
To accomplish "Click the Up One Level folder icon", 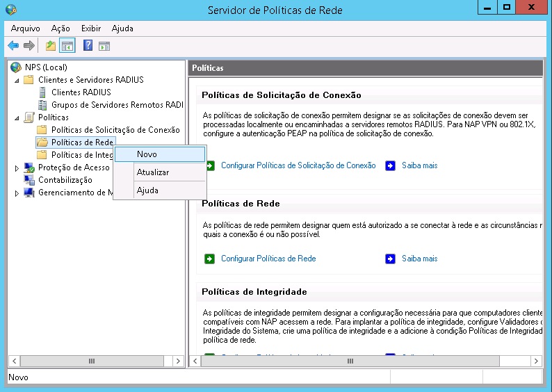I will pos(51,45).
